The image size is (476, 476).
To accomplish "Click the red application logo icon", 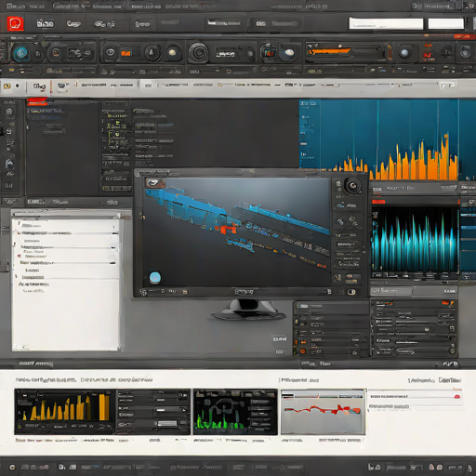I will [x=15, y=23].
